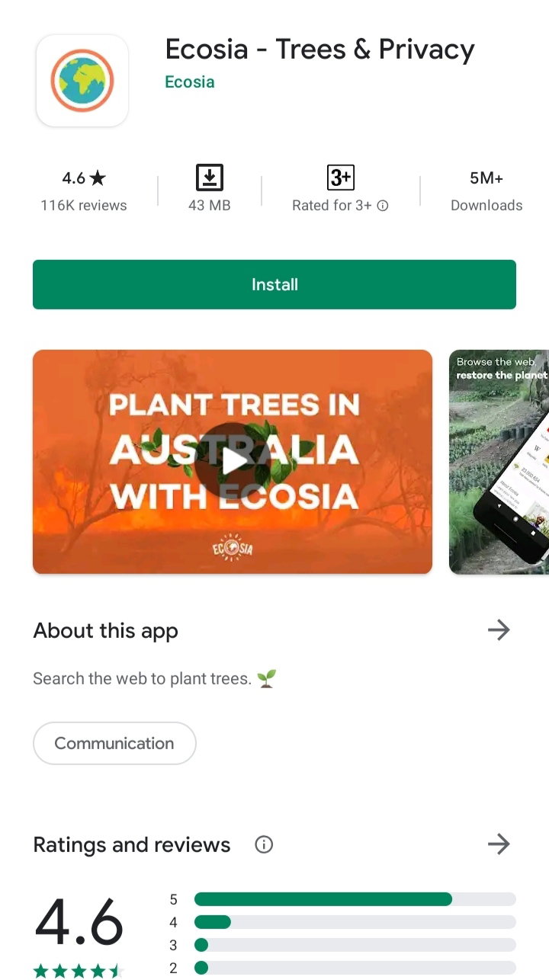Play the Plant Trees in Australia video
This screenshot has height=980, width=549.
[233, 460]
